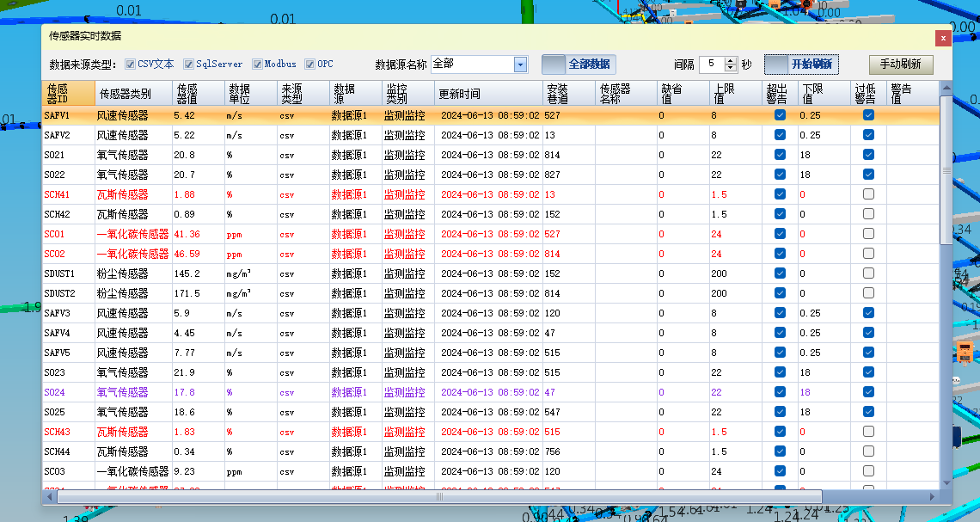This screenshot has width=980, height=522.
Task: Click the orange sensor device icon at right edge
Action: (x=965, y=352)
